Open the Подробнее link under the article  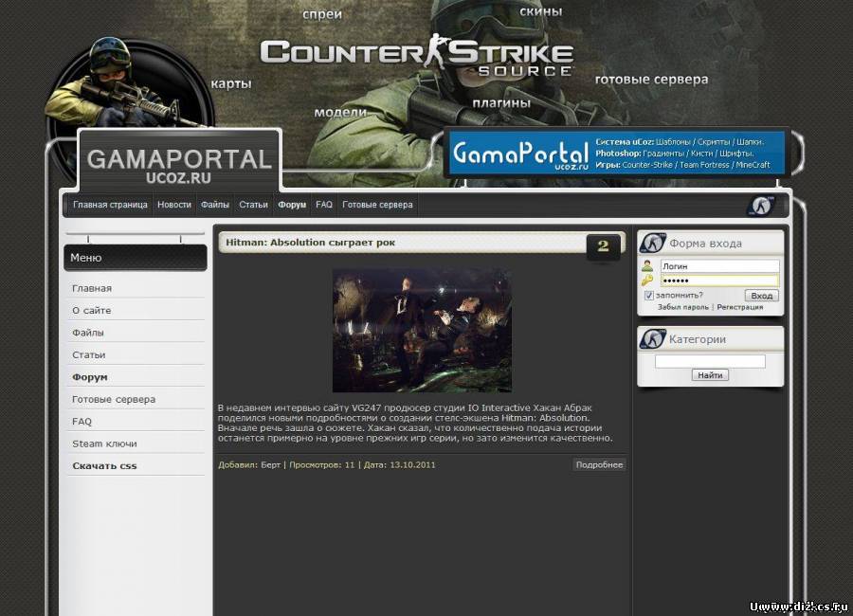[599, 464]
